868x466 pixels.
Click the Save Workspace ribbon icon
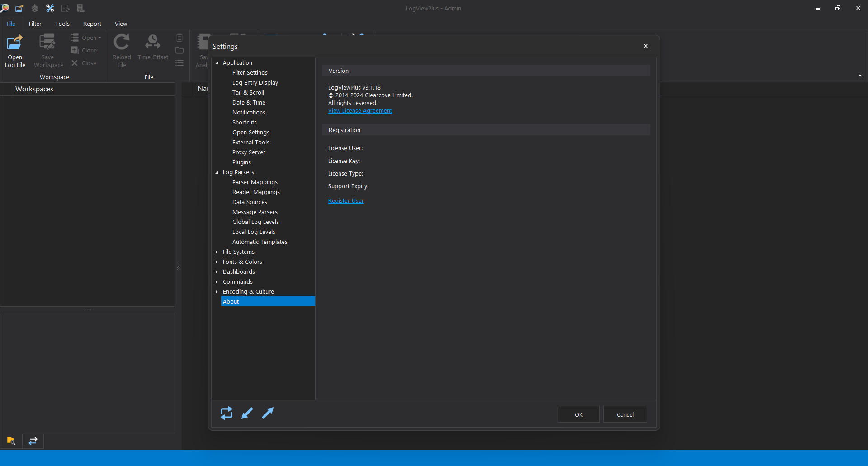[x=47, y=43]
